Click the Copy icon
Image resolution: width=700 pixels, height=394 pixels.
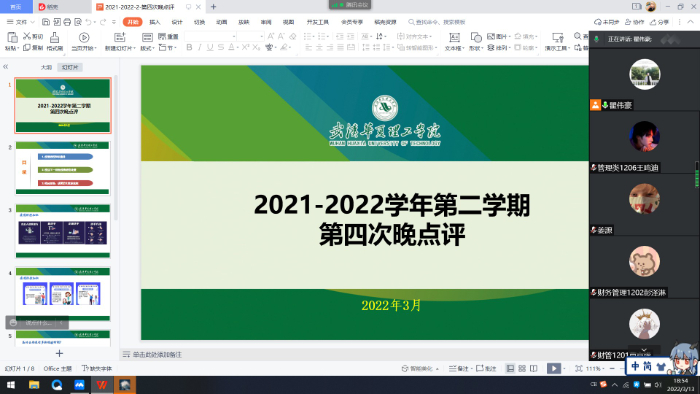click(x=27, y=47)
